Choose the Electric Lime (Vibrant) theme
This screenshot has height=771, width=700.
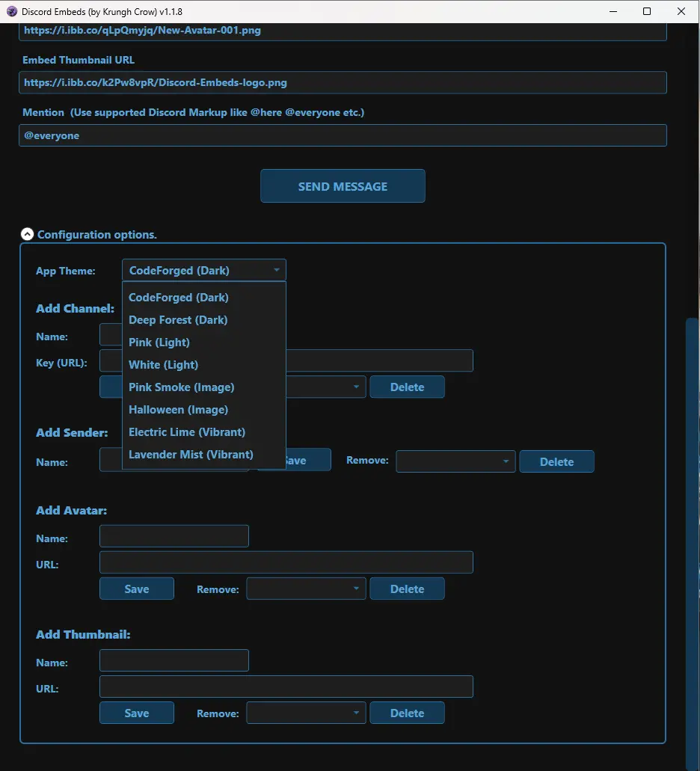[x=187, y=432]
